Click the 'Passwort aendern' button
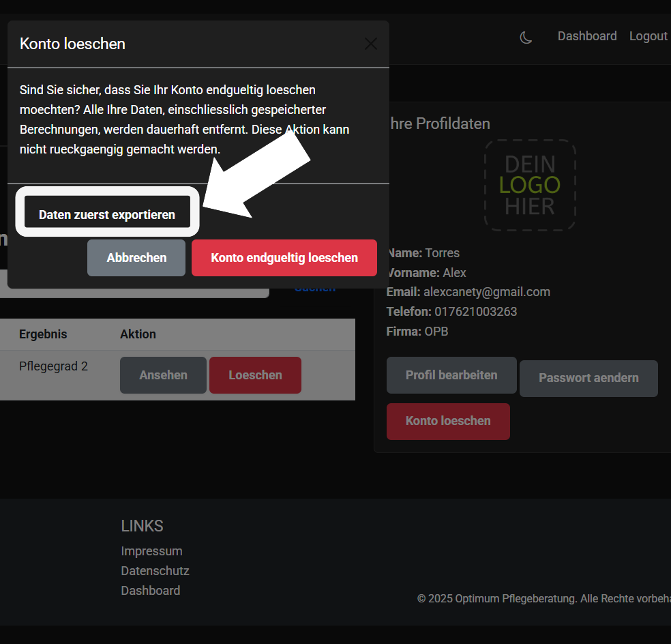 click(x=588, y=378)
